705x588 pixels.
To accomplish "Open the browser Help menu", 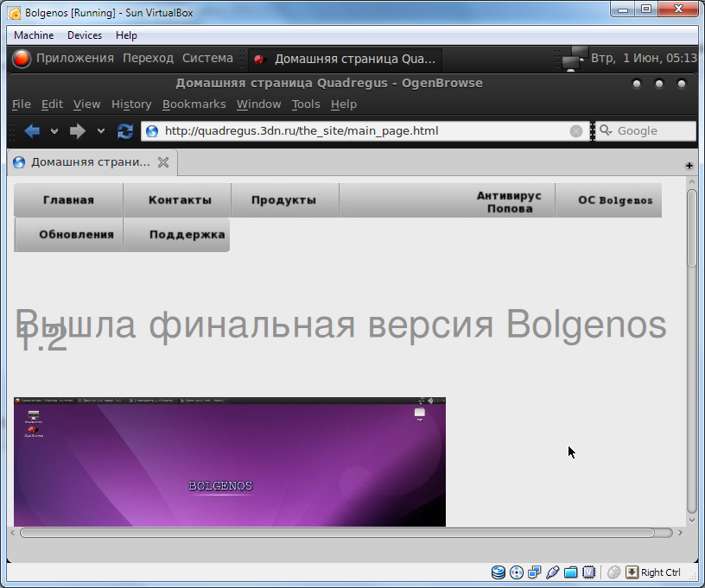I will [x=344, y=104].
